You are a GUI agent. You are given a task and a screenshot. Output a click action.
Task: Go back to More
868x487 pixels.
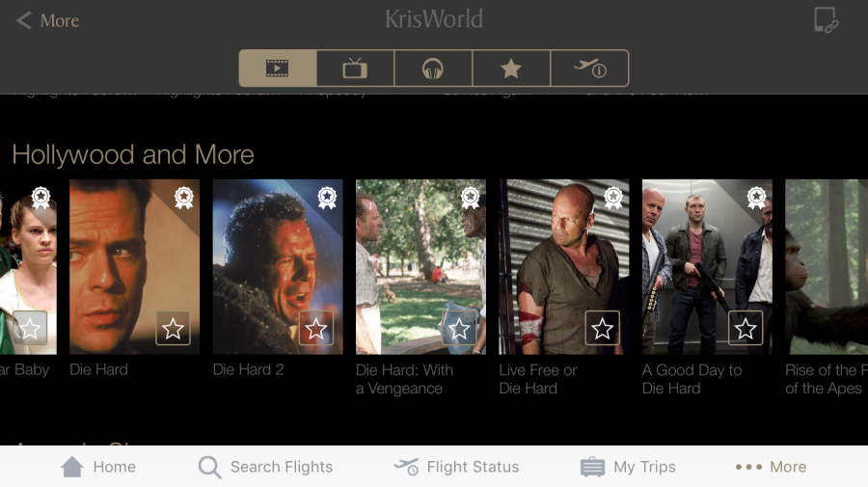pos(47,20)
